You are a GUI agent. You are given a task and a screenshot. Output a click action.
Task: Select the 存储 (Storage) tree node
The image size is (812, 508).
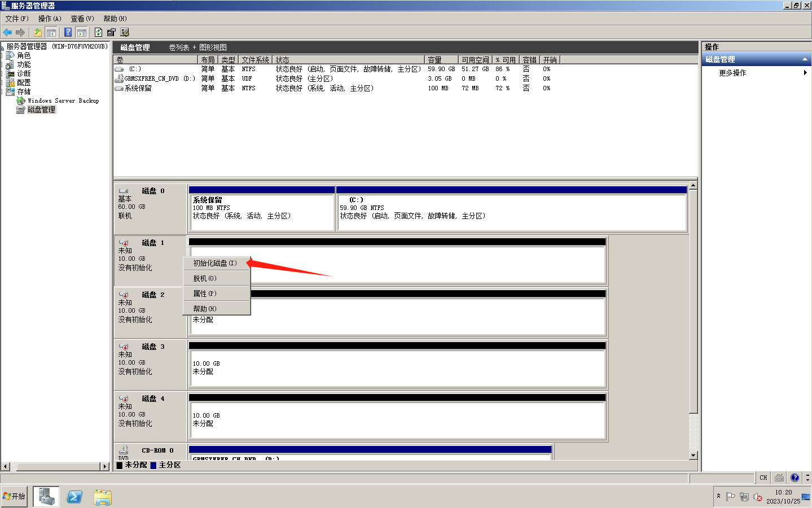24,91
